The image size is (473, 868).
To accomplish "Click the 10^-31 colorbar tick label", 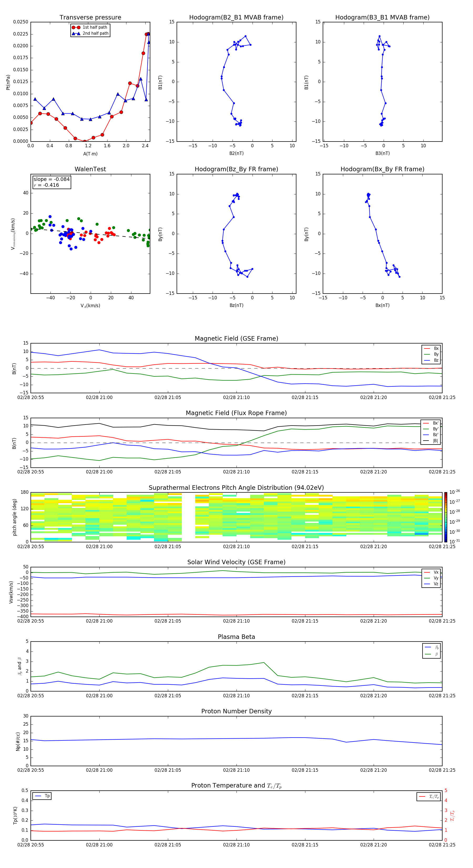I will coord(455,542).
